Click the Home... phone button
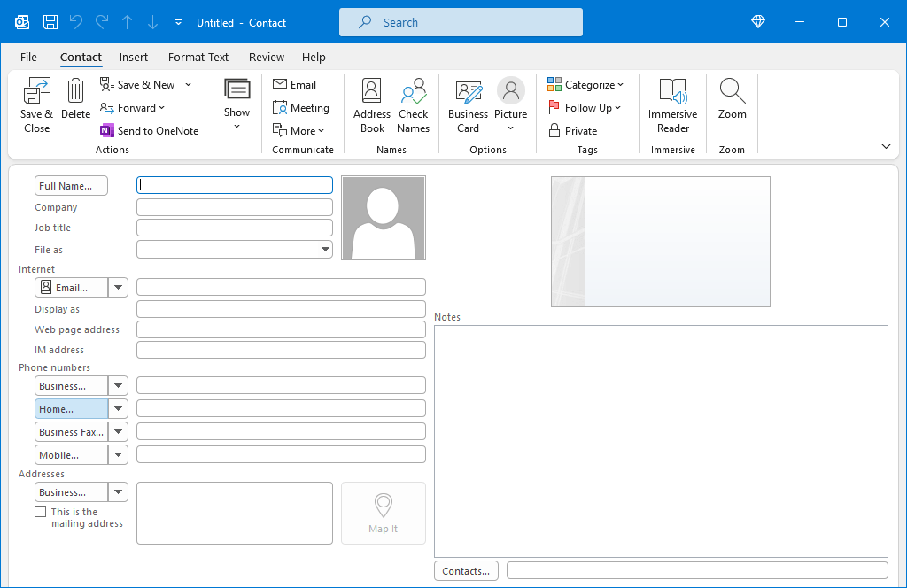This screenshot has height=588, width=907. (71, 409)
